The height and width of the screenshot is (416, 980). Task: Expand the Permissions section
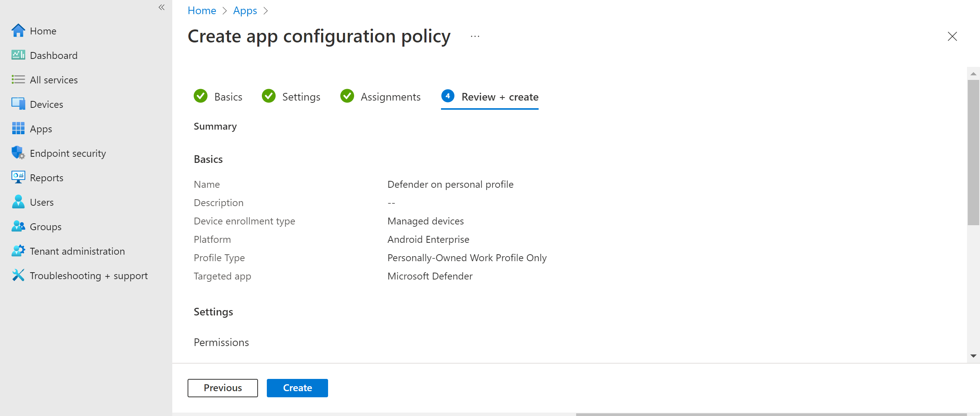(222, 342)
